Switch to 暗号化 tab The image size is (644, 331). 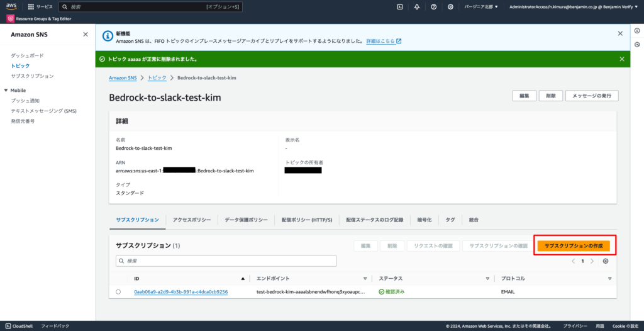pyautogui.click(x=425, y=220)
